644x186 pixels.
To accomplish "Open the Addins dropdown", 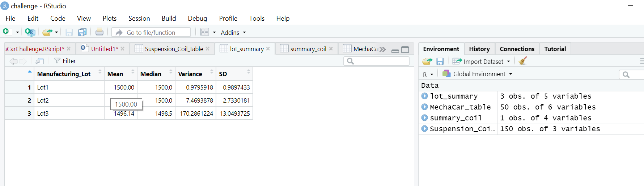I will [x=233, y=32].
